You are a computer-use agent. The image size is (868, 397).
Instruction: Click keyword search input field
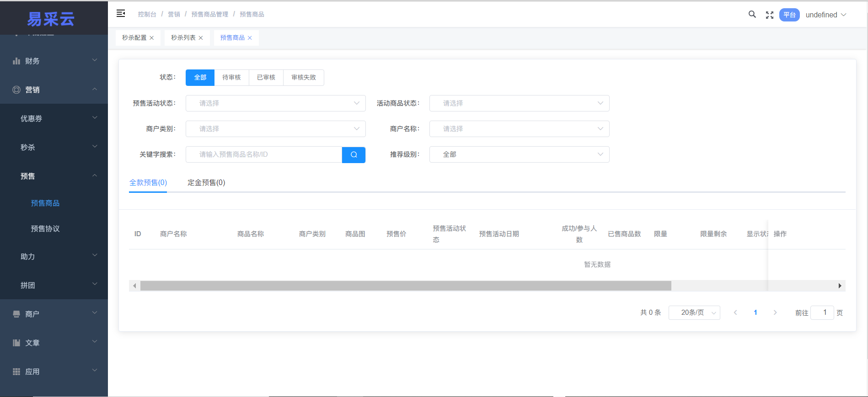(264, 155)
